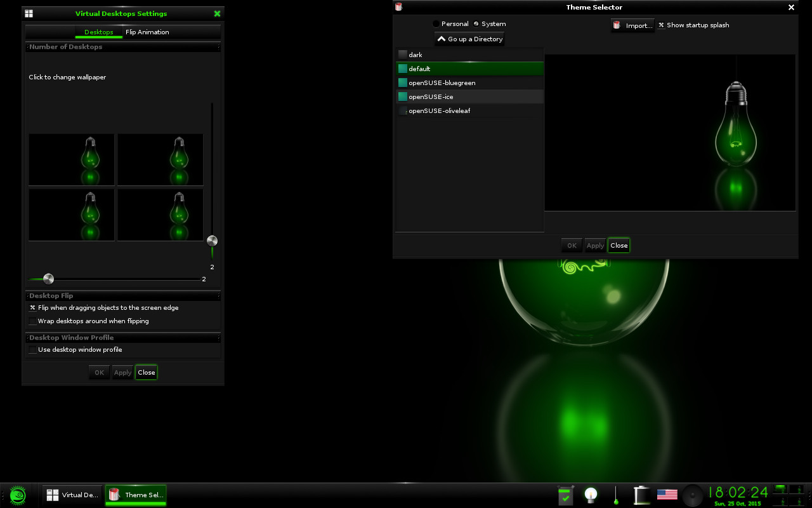Click the speaker volume mixer icon
The image size is (812, 508).
coord(692,495)
